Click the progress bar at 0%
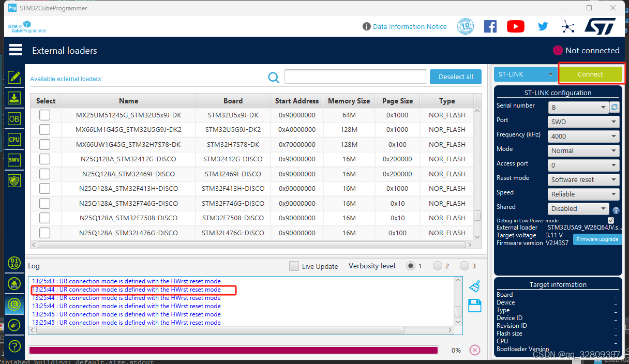Screen dimensions: 629x364 233,350
